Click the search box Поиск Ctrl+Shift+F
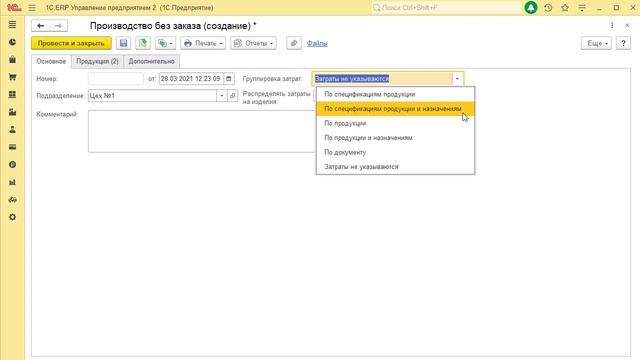640x360 pixels. [x=446, y=8]
